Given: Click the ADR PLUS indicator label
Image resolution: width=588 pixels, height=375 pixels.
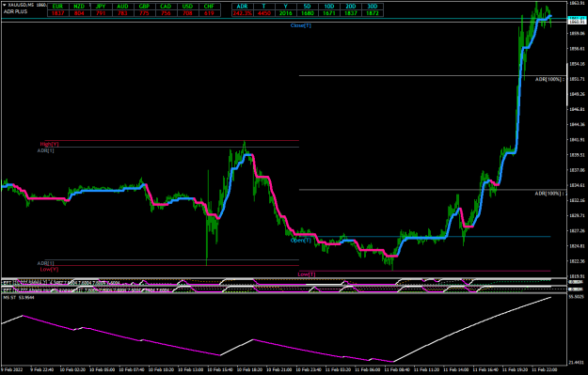Looking at the screenshot, I should pyautogui.click(x=15, y=11).
